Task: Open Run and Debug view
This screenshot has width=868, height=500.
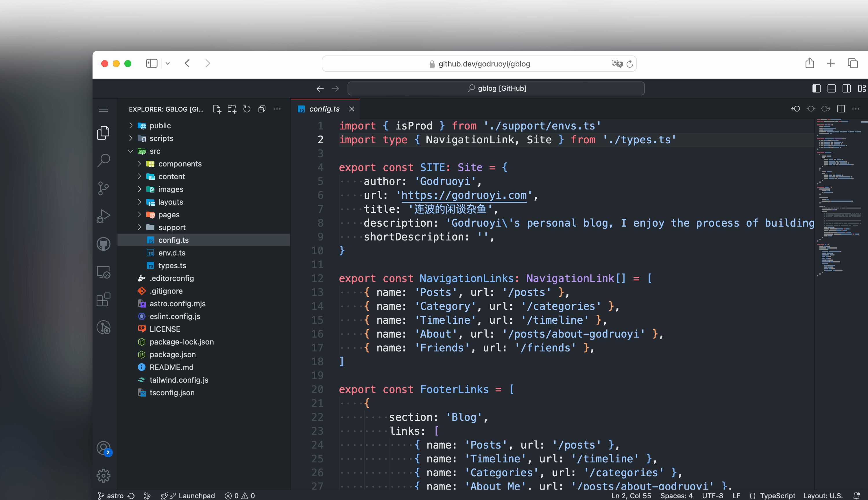Action: pyautogui.click(x=104, y=216)
